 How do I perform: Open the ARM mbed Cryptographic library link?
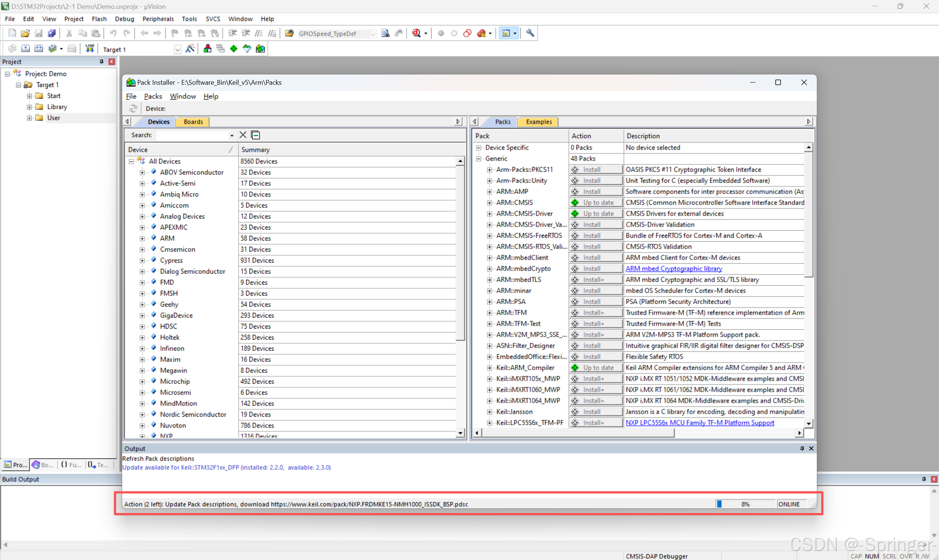click(674, 269)
